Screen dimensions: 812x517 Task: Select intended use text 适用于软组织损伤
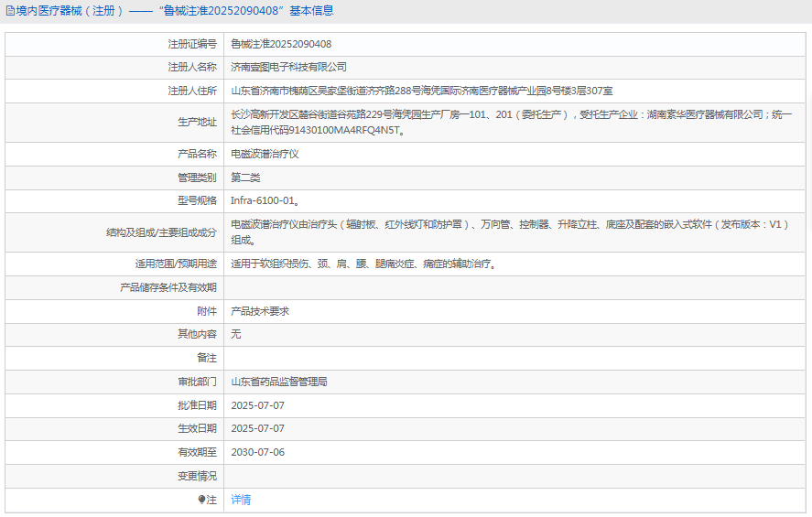[363, 264]
